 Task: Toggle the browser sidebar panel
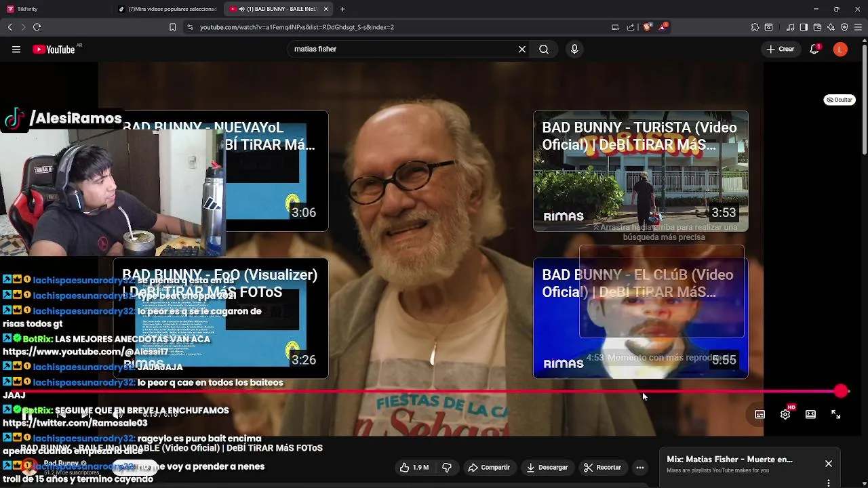pos(804,27)
